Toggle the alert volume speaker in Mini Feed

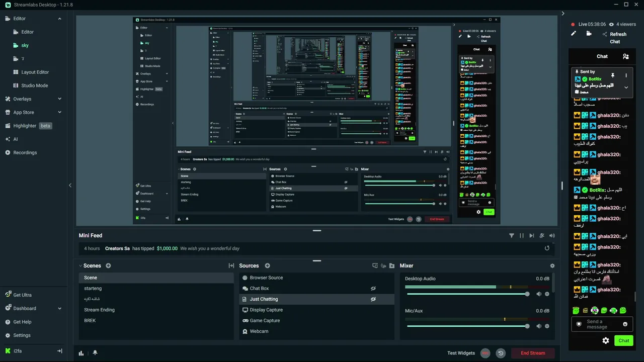tap(552, 235)
